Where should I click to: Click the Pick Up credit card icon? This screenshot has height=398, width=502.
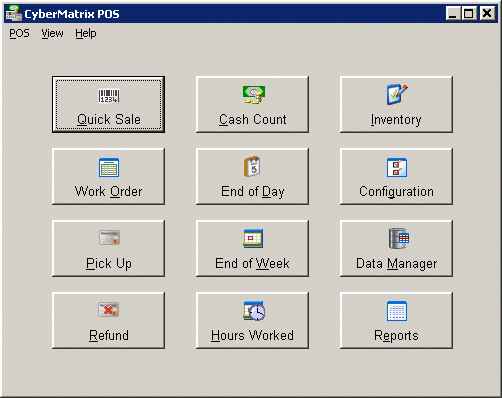(109, 238)
